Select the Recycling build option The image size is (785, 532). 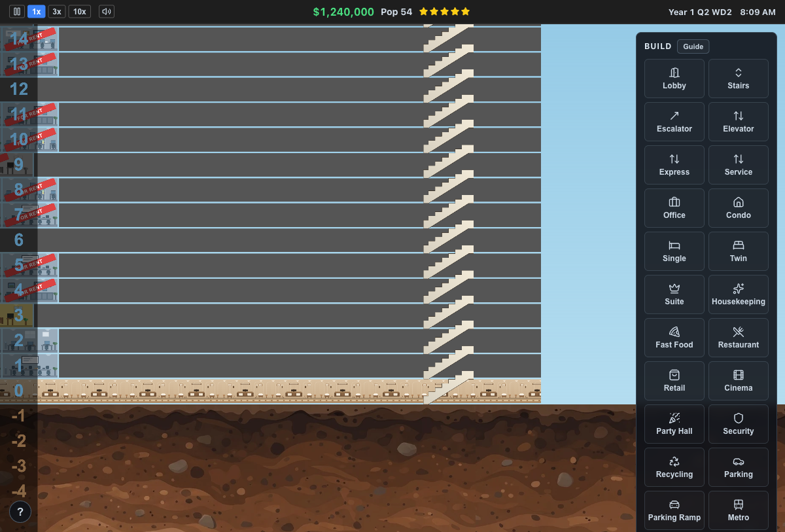674,467
